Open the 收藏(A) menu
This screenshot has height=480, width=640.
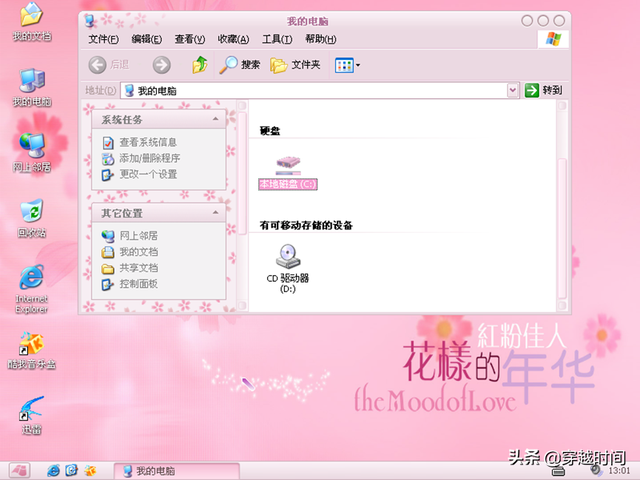point(233,39)
